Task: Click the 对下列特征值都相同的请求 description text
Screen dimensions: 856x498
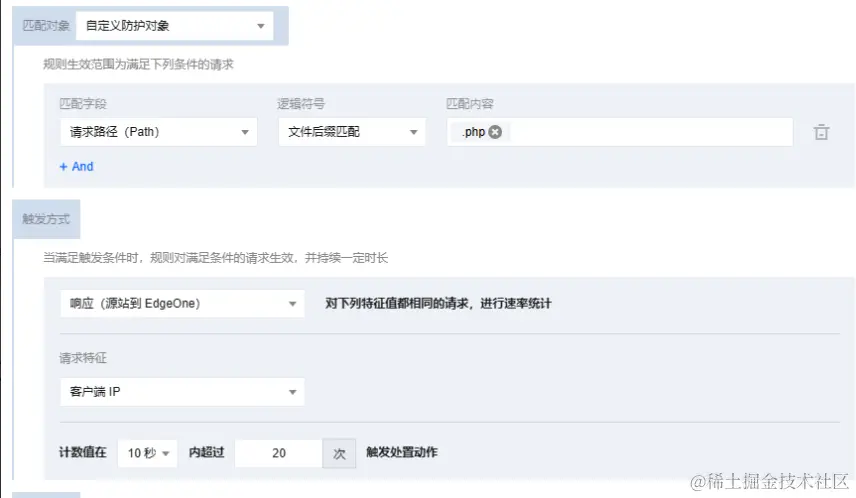Action: tap(438, 303)
